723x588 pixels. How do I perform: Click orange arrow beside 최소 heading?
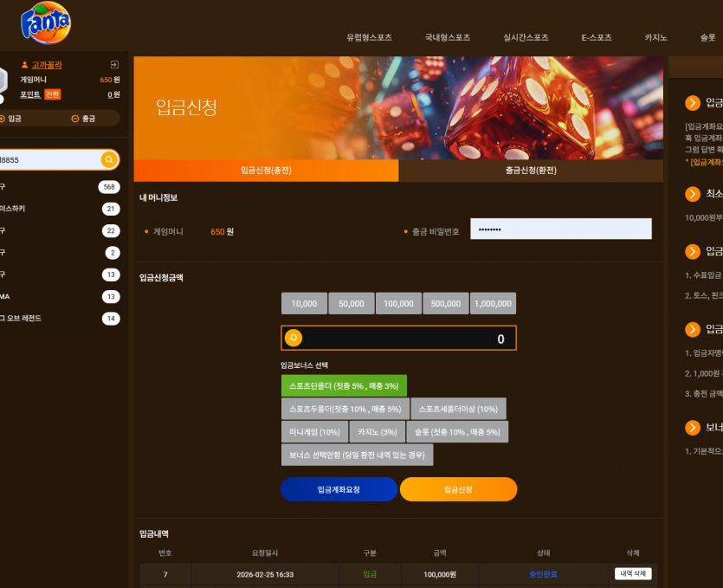[693, 194]
